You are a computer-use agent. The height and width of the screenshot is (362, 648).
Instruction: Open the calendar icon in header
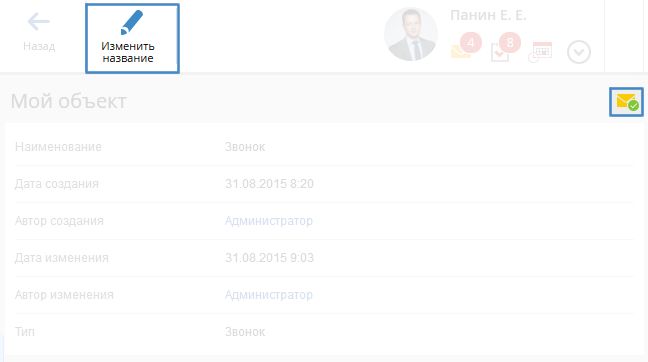[540, 52]
